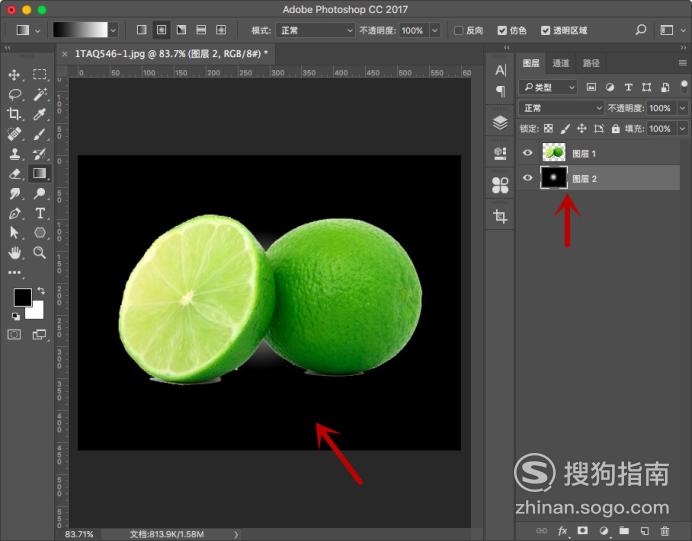Open layer 填充 dropdown arrow
692x541 pixels.
[x=683, y=128]
